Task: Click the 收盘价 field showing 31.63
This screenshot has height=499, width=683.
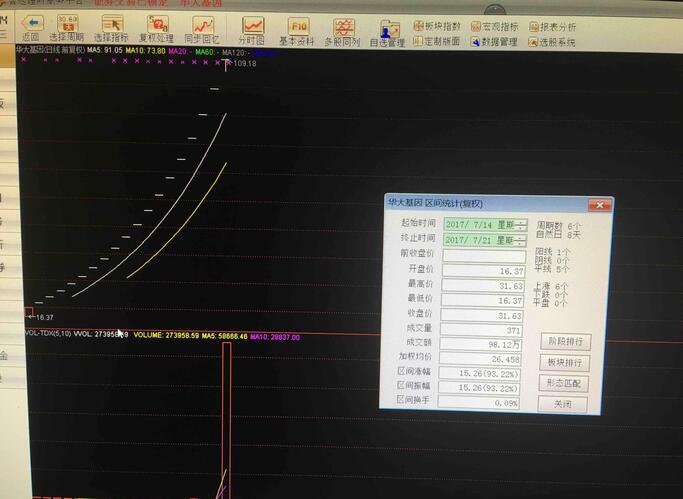Action: tap(482, 315)
